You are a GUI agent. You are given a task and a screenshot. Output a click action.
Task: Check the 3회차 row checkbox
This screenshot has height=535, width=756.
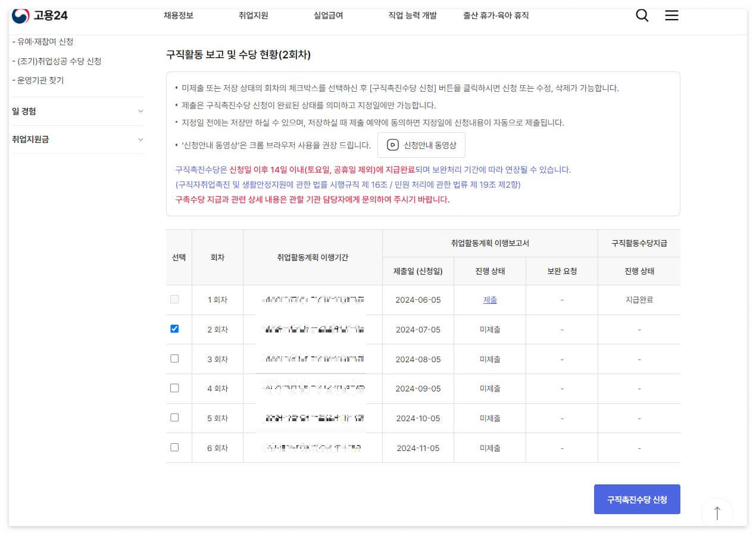tap(174, 359)
